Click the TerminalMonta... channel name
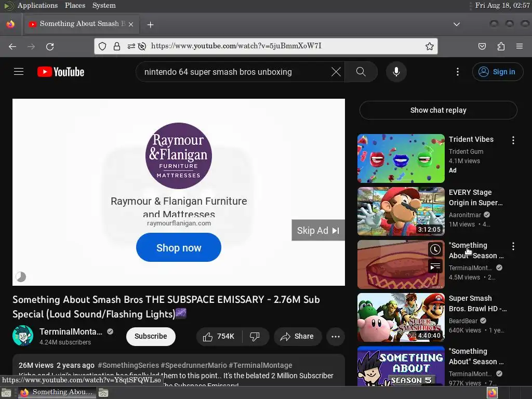Screen dimensions: 532x399 click(71, 331)
